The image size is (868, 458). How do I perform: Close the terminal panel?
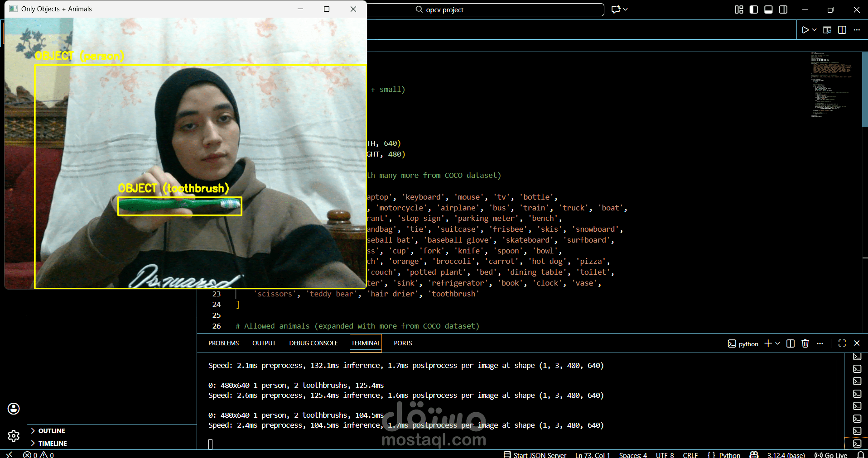tap(857, 343)
